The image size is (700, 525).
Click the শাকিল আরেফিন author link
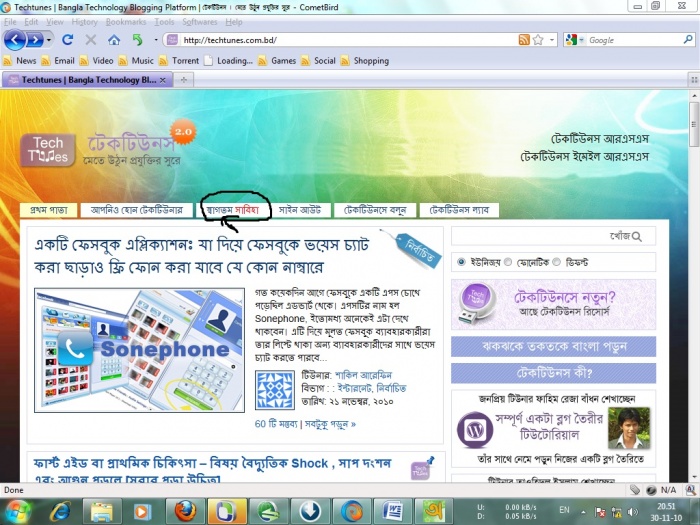coord(363,375)
